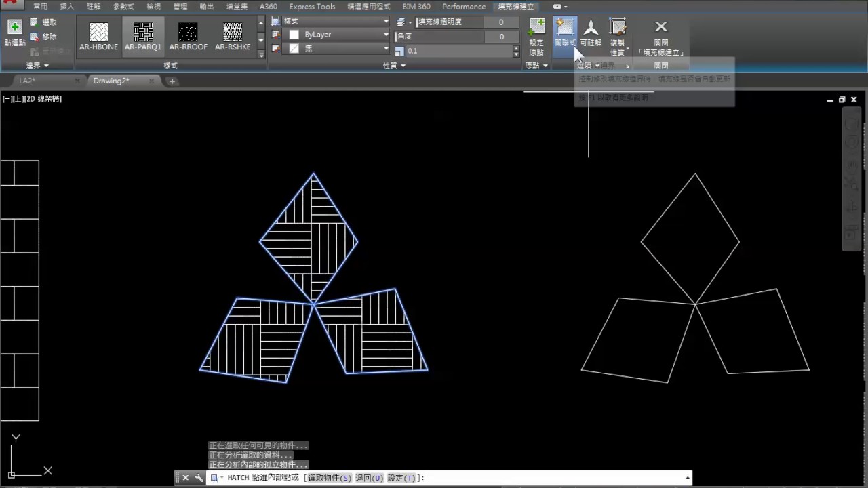The width and height of the screenshot is (868, 488).
Task: Switch to the 註解 ribbon tab
Action: tap(94, 6)
